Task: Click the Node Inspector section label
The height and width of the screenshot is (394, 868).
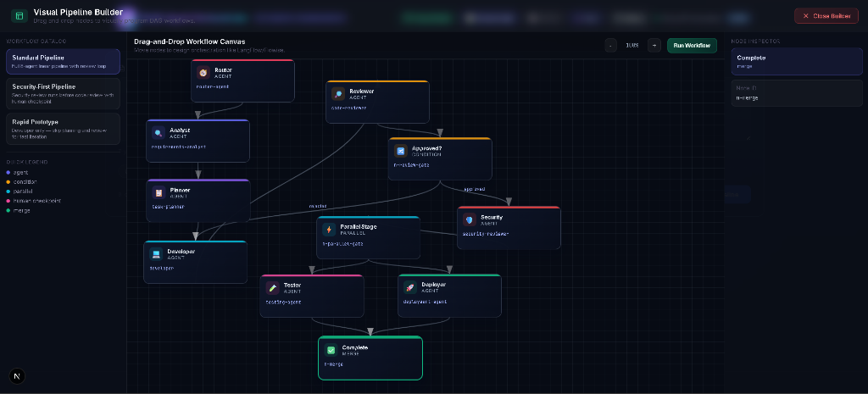Action: click(754, 41)
